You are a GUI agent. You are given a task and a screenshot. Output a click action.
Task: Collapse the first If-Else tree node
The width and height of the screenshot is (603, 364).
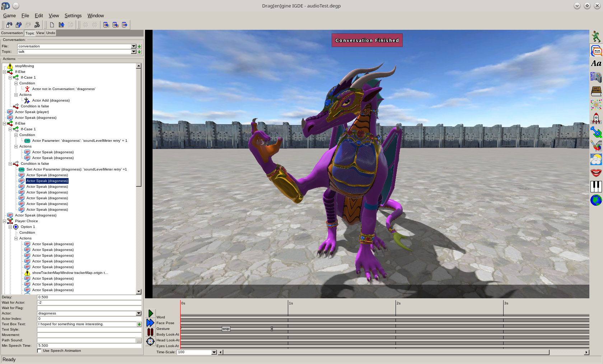click(5, 72)
